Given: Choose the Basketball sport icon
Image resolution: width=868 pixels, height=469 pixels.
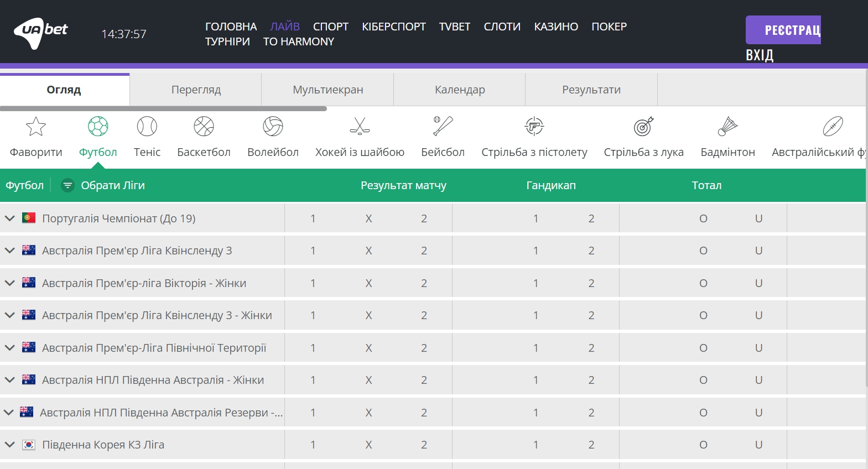Looking at the screenshot, I should 204,127.
